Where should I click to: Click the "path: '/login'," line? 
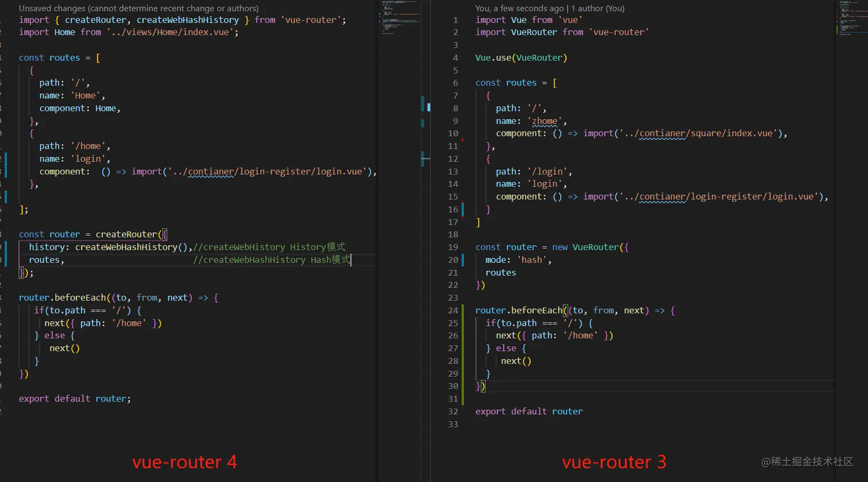(534, 171)
